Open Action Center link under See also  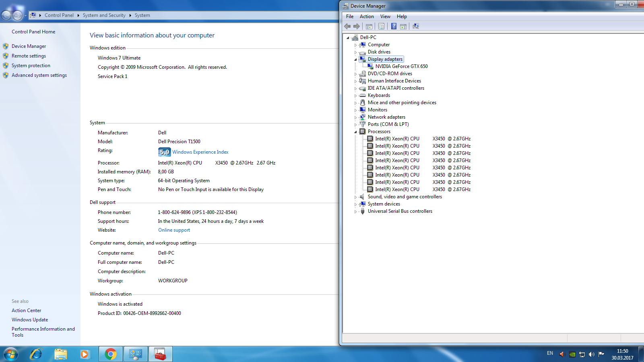coord(26,311)
